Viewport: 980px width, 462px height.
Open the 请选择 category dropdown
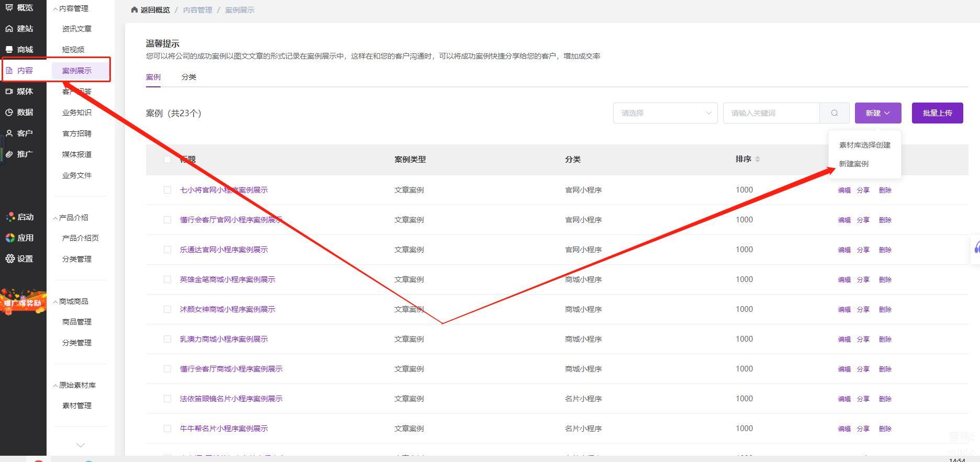pos(664,113)
